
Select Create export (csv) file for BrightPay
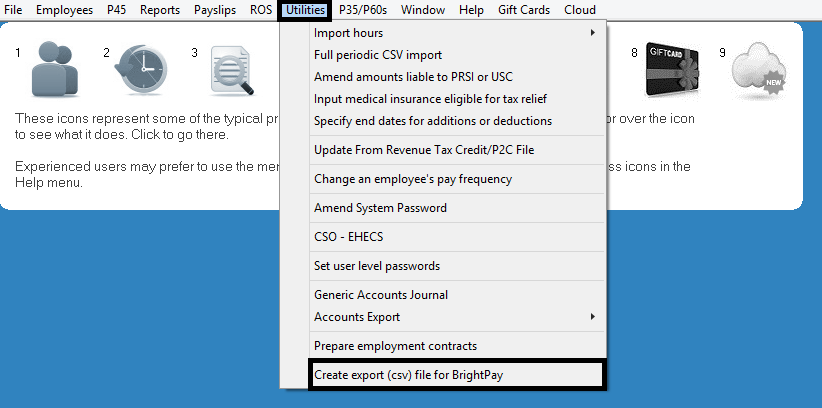[457, 375]
